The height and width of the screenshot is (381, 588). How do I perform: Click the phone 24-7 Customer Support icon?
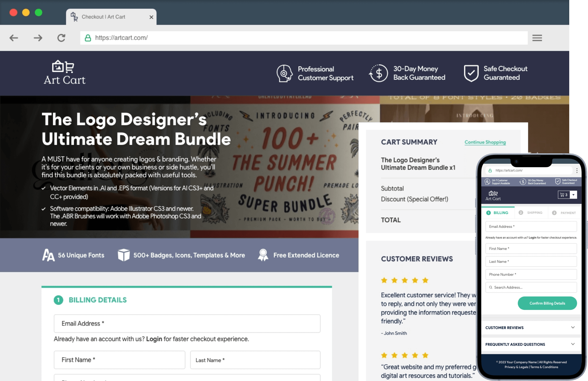[x=487, y=182]
